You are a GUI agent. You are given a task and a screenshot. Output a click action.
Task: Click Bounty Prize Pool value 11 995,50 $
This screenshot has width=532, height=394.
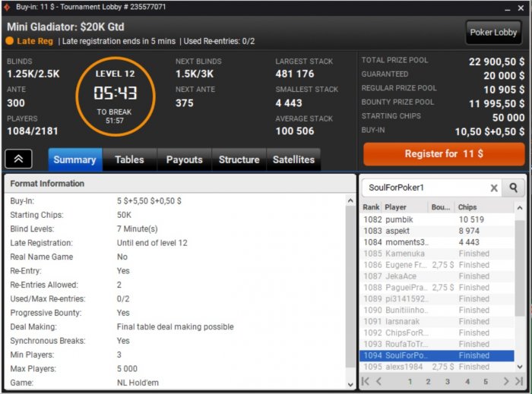(496, 104)
